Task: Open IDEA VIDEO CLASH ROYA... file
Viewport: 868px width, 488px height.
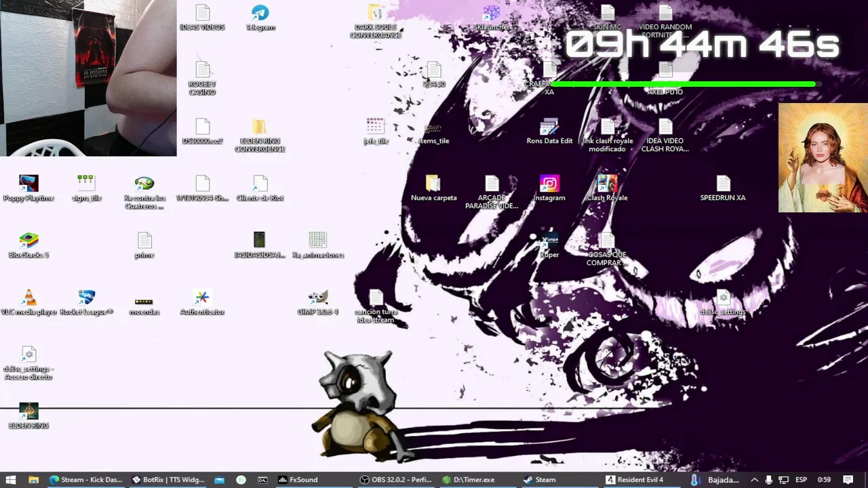Action: click(665, 136)
